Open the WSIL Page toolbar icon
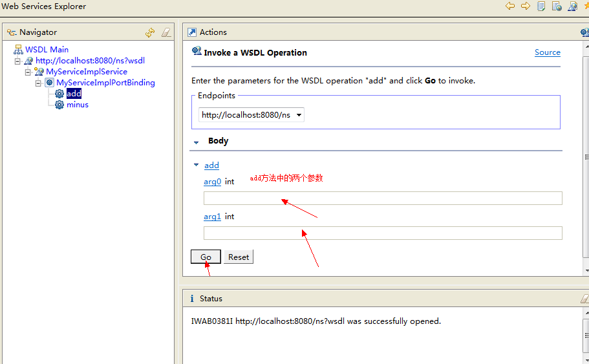The image size is (589, 364). 557,6
